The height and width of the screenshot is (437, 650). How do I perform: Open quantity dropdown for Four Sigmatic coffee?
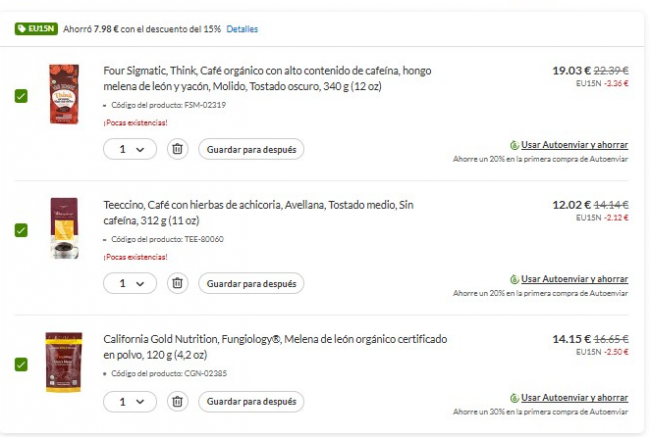(x=129, y=149)
